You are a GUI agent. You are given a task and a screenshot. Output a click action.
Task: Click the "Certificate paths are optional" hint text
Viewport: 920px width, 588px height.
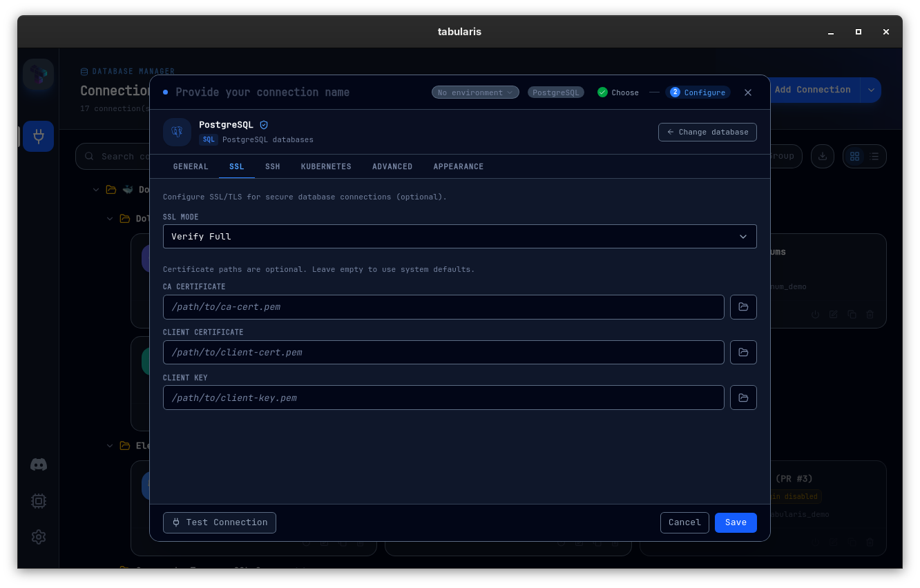[x=318, y=269]
